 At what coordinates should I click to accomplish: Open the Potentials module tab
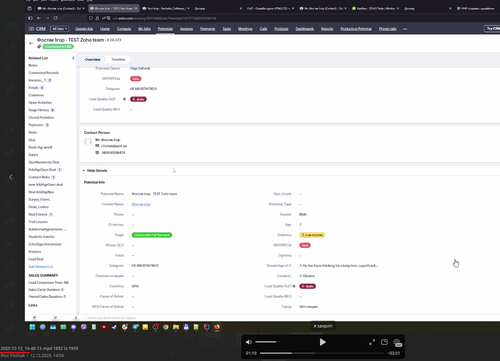tap(165, 29)
